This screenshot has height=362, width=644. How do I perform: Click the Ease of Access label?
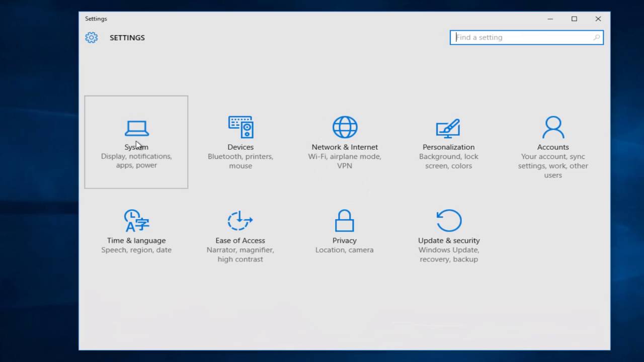click(240, 240)
